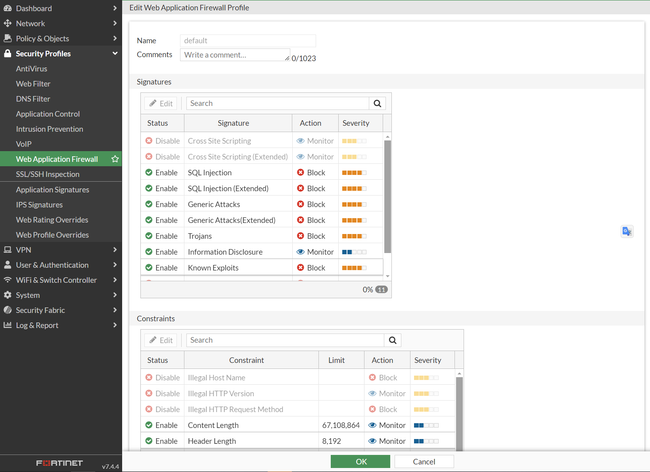650x472 pixels.
Task: Click the Policy & Objects icon
Action: tap(7, 39)
